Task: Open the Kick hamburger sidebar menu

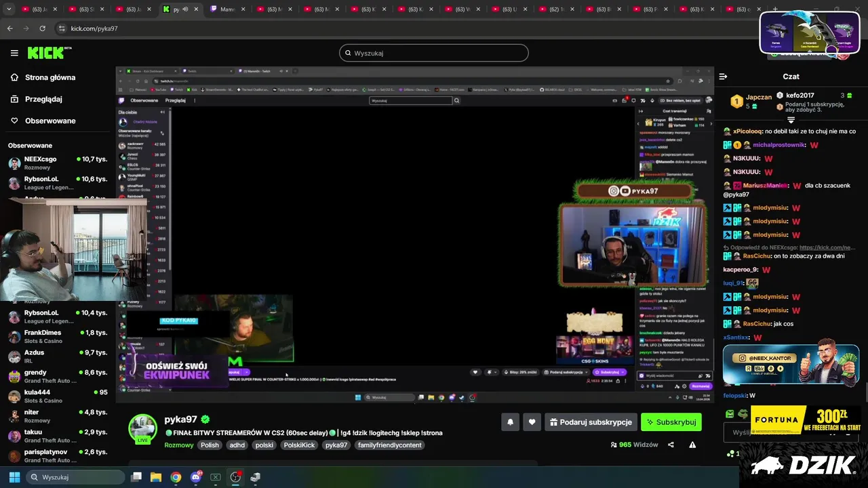Action: 14,53
